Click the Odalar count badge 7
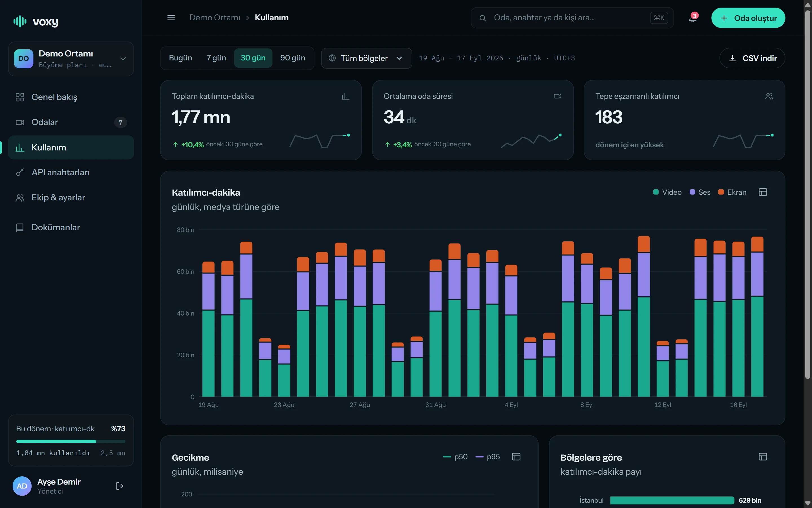 coord(120,122)
